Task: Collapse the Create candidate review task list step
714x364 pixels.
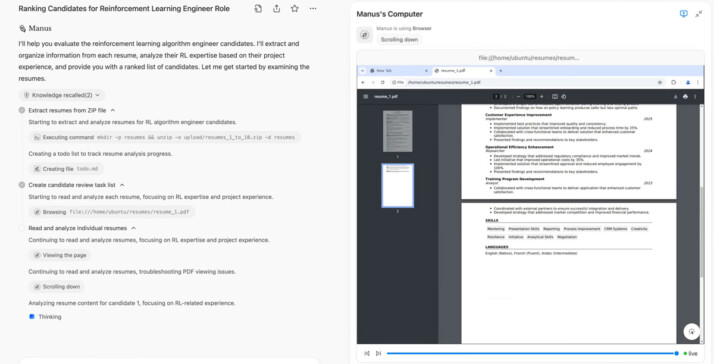Action: (122, 185)
